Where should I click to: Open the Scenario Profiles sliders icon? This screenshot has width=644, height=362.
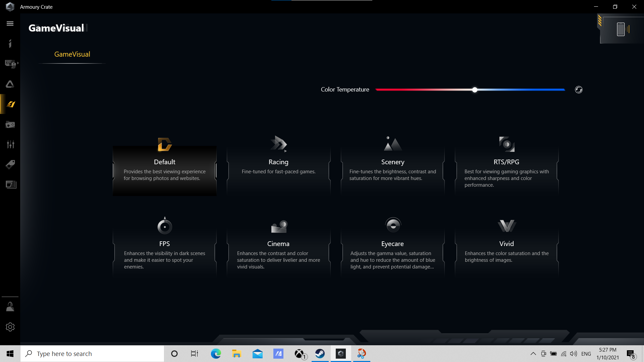point(10,144)
